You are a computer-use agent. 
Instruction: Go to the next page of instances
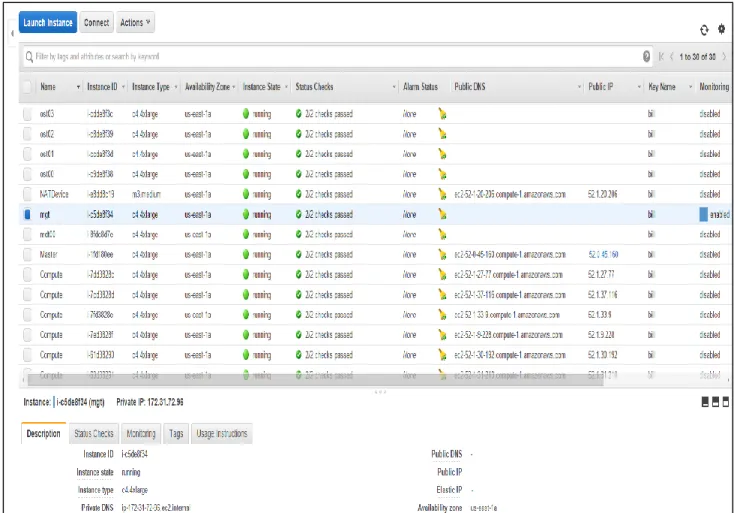point(724,57)
